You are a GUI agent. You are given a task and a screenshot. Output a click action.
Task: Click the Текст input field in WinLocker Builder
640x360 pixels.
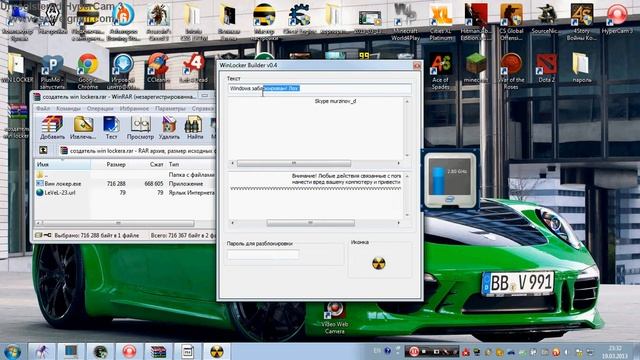pyautogui.click(x=319, y=89)
